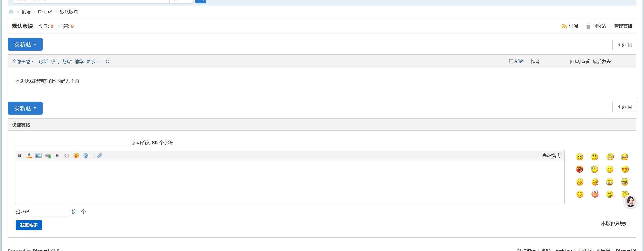Screen dimensions: 644x251
Task: Expand the top 发新帖 dropdown button
Action: (25, 44)
